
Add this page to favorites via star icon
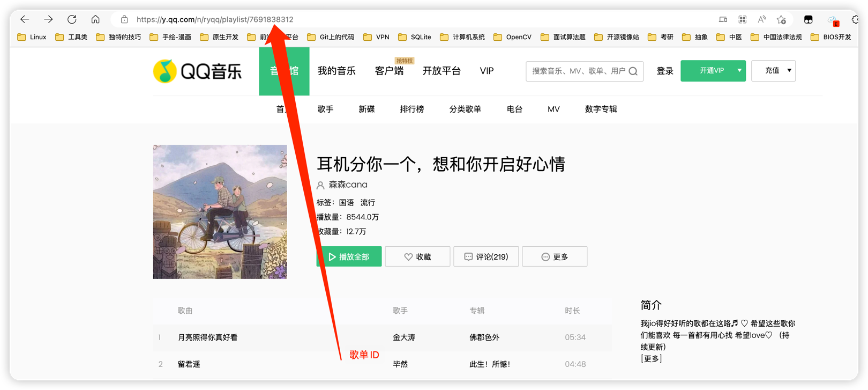click(x=781, y=20)
